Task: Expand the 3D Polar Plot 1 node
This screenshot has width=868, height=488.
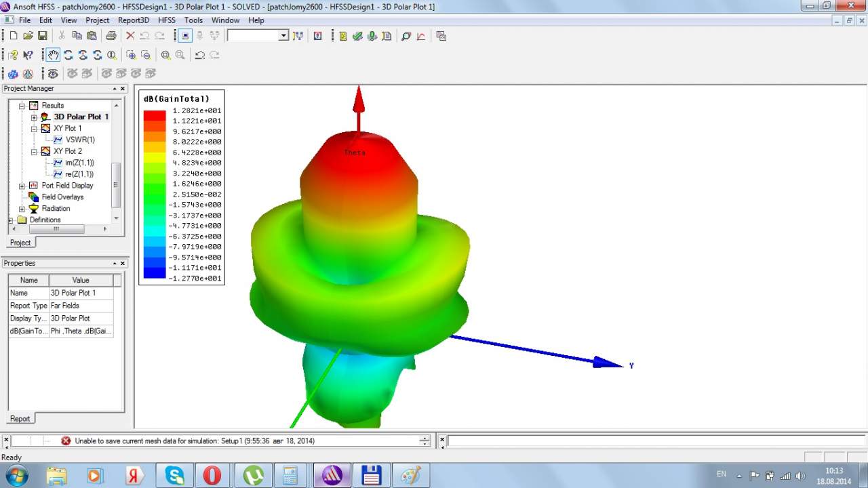Action: point(34,117)
